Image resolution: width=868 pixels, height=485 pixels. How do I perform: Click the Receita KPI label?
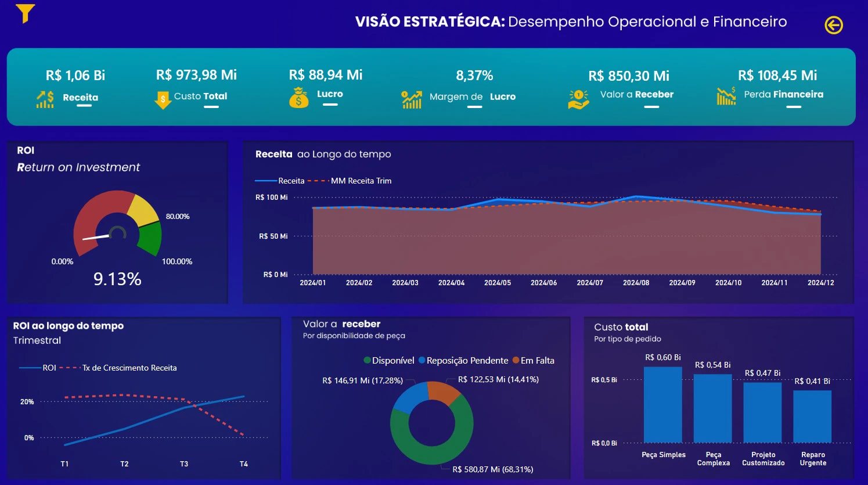(x=81, y=98)
